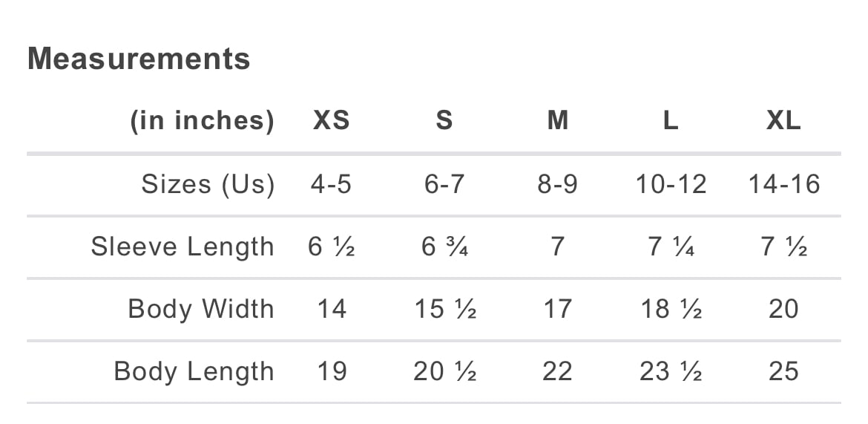This screenshot has height=424, width=868.
Task: Click the 23 ½ body length value
Action: click(671, 371)
